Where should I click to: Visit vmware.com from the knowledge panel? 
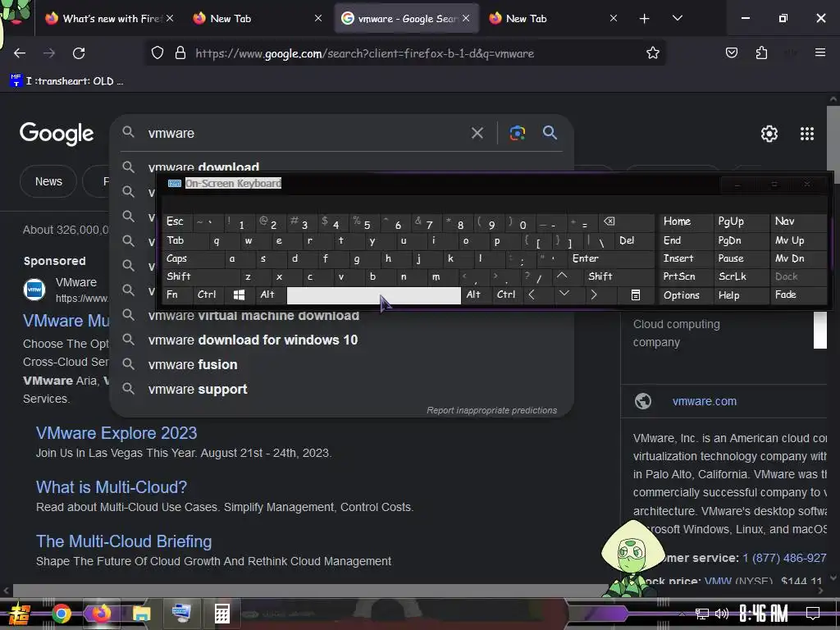tap(704, 401)
